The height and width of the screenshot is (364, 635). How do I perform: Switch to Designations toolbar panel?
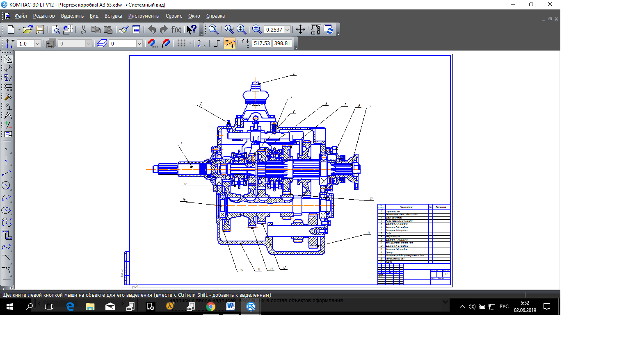click(8, 78)
